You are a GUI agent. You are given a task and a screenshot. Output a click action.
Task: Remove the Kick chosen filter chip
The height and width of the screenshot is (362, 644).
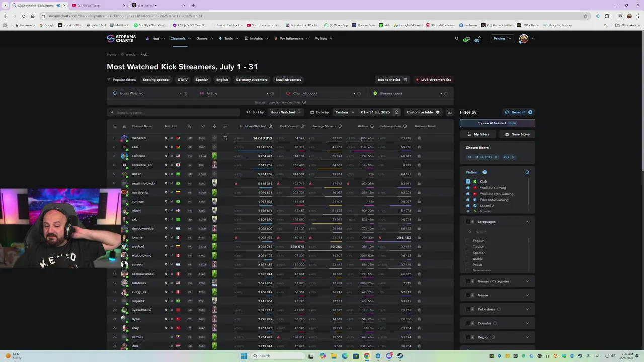click(513, 157)
